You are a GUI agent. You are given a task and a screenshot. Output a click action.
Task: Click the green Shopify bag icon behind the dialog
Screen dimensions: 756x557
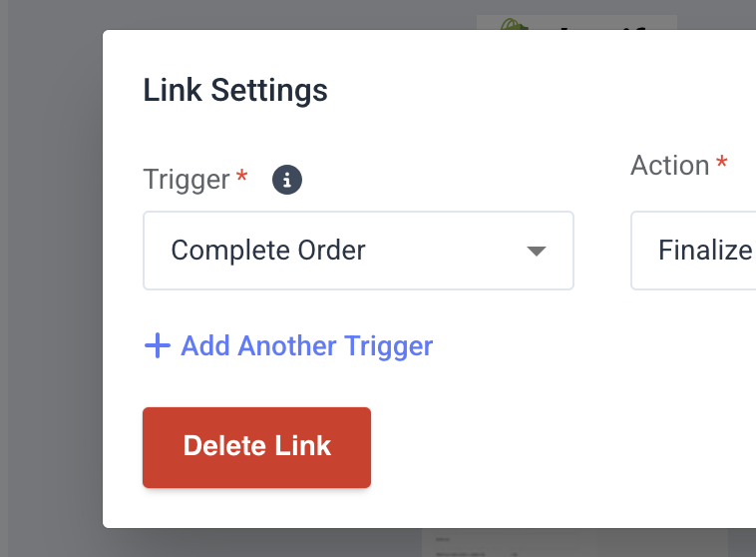[x=514, y=24]
